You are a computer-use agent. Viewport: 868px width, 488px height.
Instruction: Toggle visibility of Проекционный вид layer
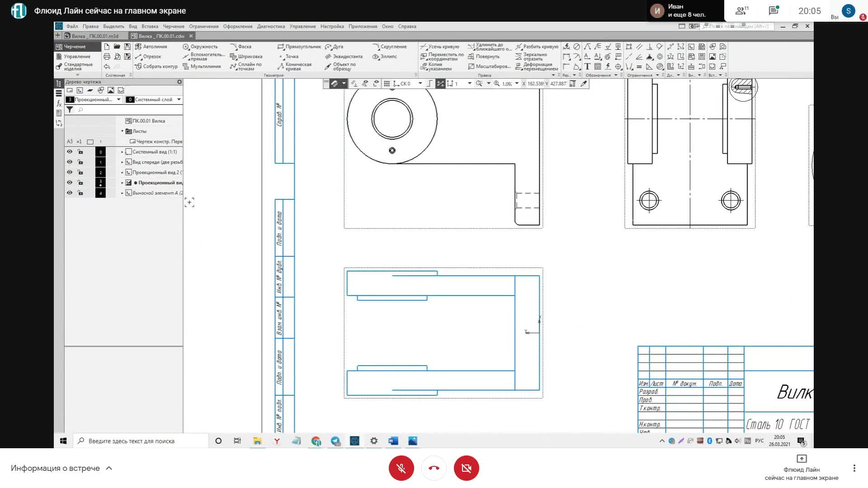70,183
